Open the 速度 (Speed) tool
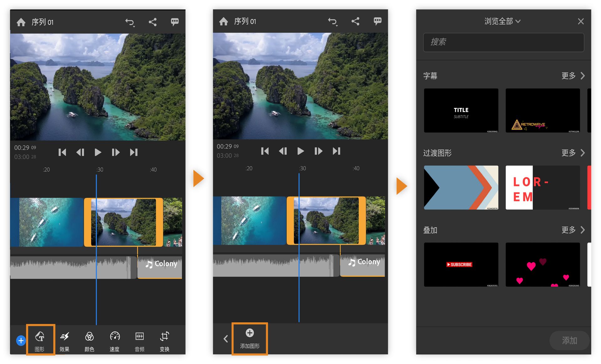 tap(115, 341)
